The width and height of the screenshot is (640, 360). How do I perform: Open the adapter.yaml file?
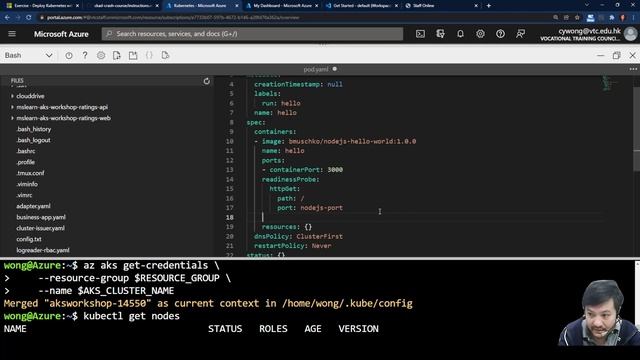[x=33, y=207]
